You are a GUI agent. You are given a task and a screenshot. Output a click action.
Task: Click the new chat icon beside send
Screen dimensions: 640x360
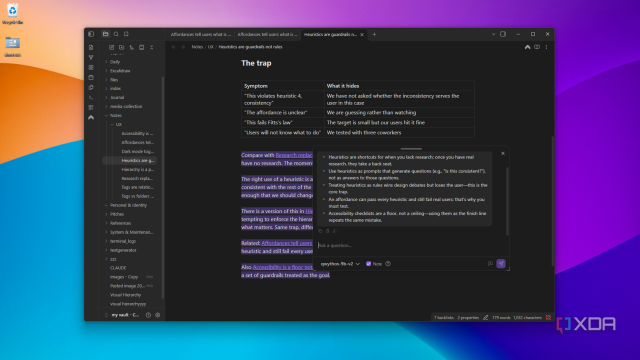(490, 264)
